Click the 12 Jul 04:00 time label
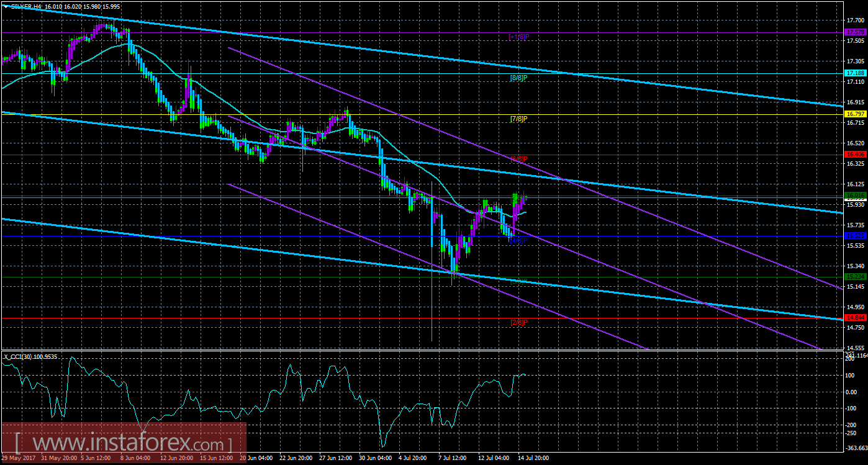 (494, 458)
